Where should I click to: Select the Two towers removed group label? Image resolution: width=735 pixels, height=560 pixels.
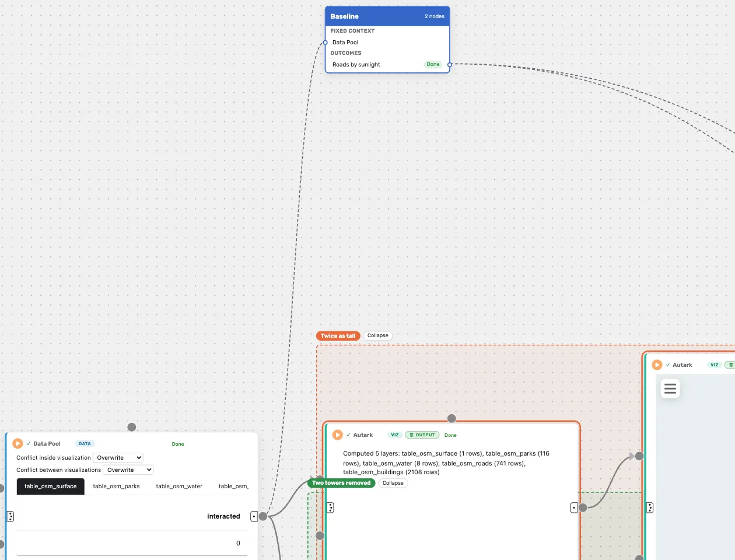(341, 483)
